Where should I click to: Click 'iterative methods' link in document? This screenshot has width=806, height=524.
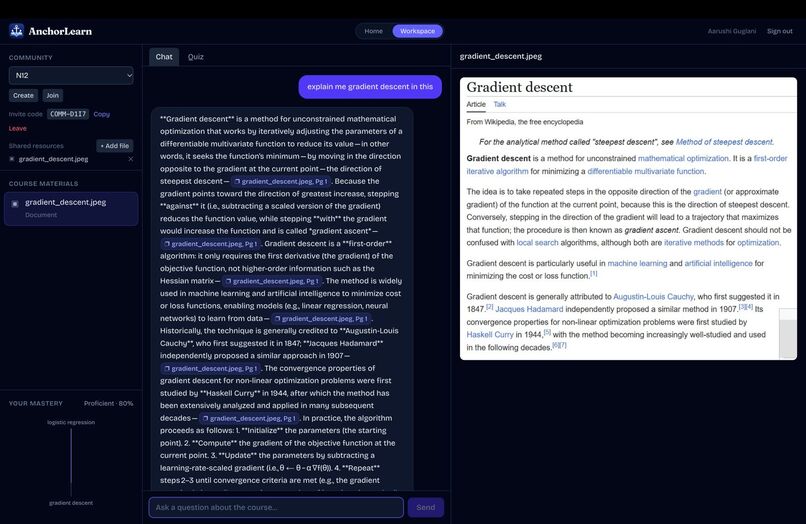(694, 243)
